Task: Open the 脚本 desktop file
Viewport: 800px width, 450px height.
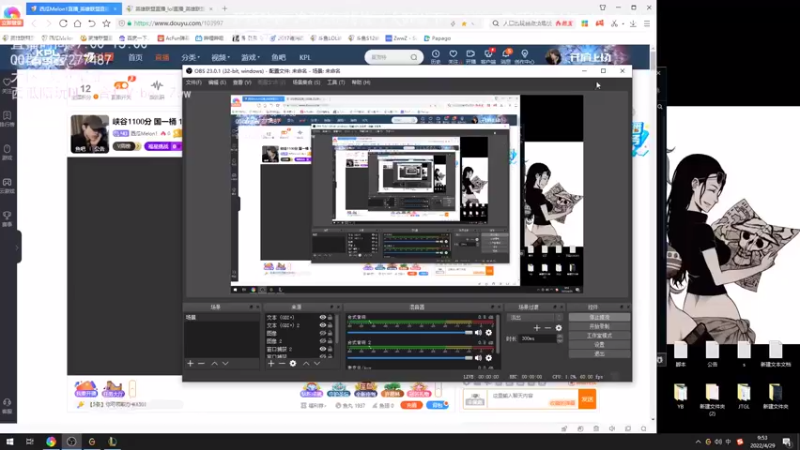Action: click(681, 355)
